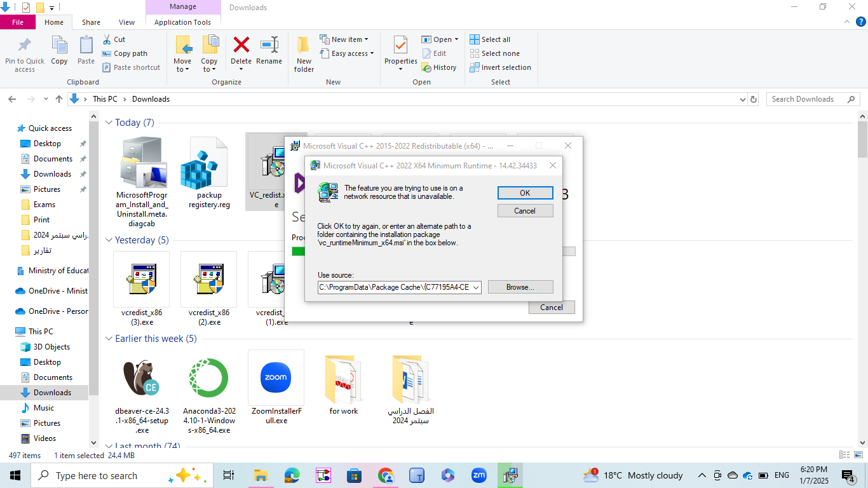
Task: Open Microsoft Edge from the taskbar
Action: click(x=292, y=475)
